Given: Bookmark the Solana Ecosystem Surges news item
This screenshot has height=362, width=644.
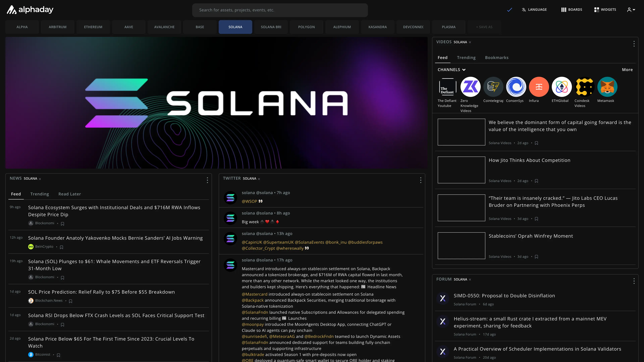Looking at the screenshot, I should point(63,224).
